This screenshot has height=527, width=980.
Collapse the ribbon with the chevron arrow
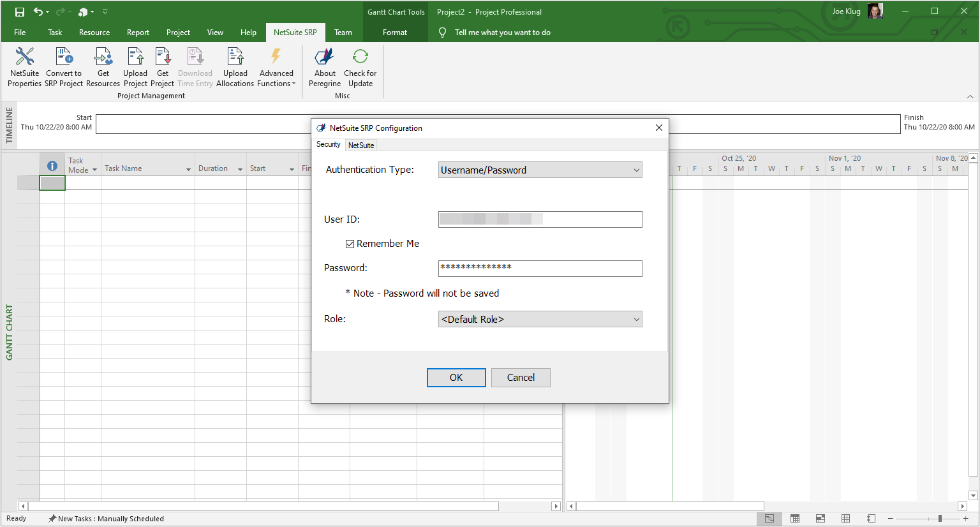[970, 97]
